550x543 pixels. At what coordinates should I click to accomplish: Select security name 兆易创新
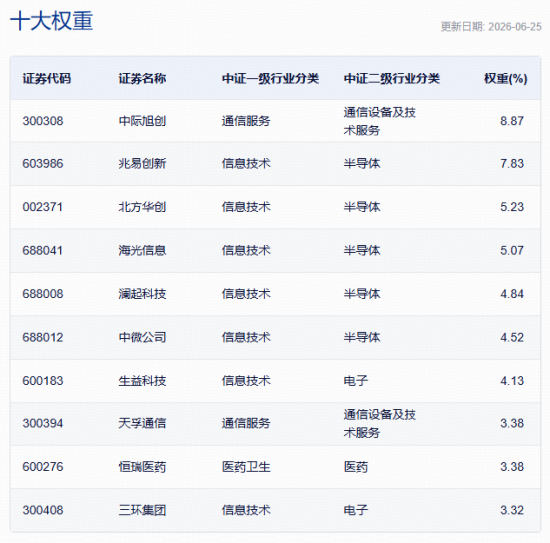pos(142,163)
